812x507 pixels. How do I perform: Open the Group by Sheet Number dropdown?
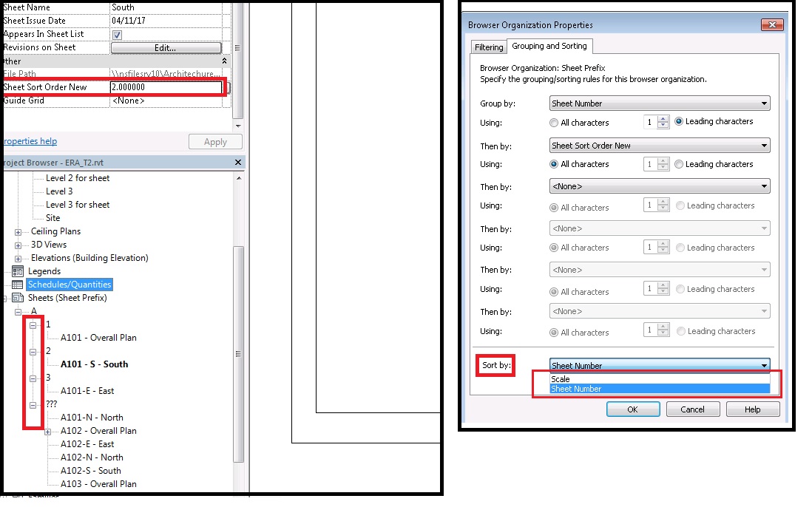click(763, 103)
